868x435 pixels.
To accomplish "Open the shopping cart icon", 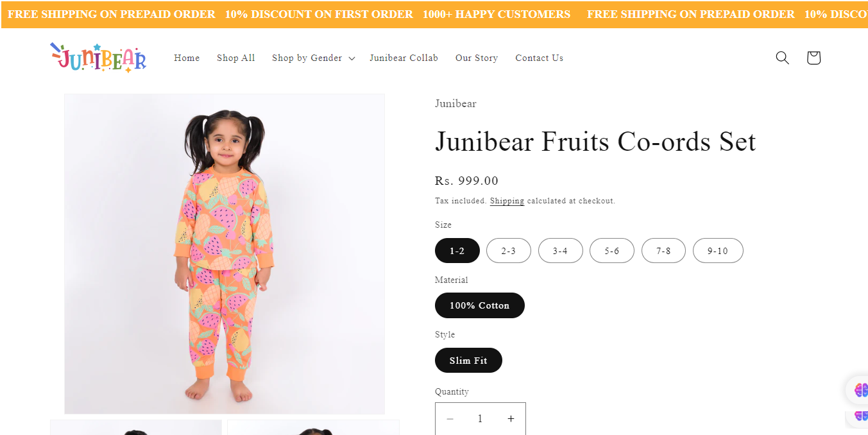I will click(813, 58).
